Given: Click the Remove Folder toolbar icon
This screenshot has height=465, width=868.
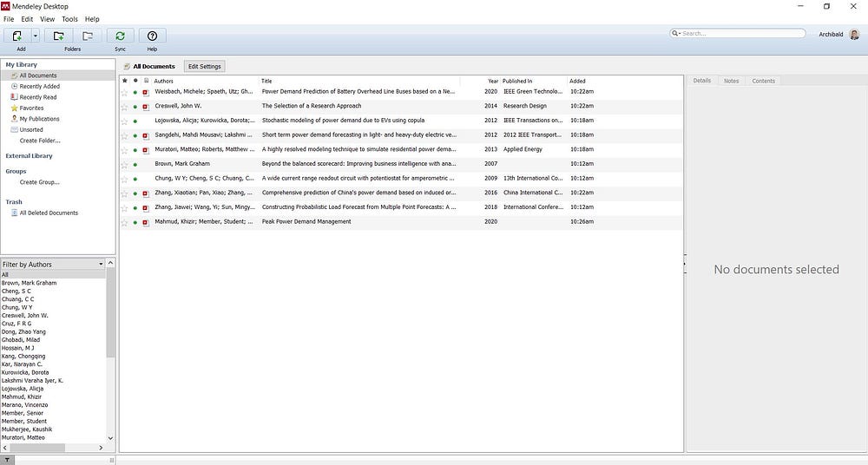Looking at the screenshot, I should click(87, 36).
